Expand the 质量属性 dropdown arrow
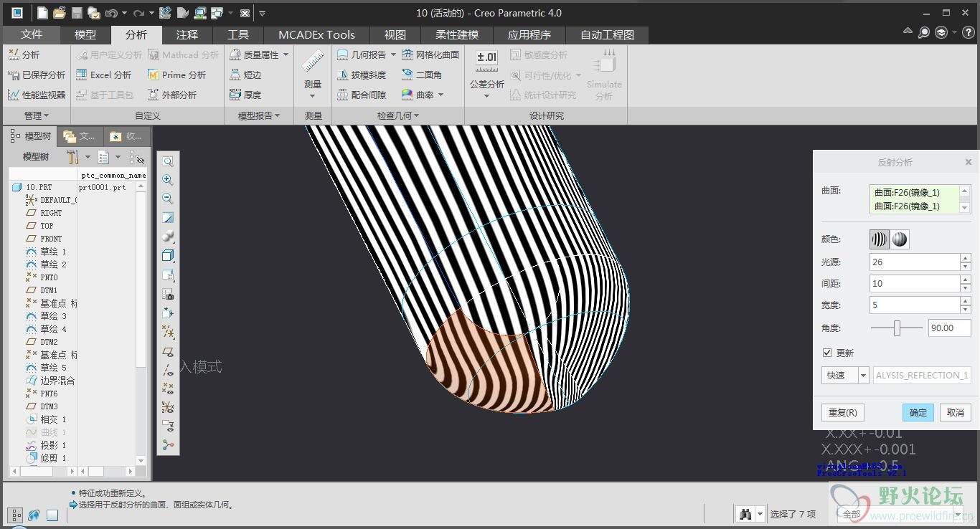Image resolution: width=980 pixels, height=529 pixels. [x=286, y=54]
